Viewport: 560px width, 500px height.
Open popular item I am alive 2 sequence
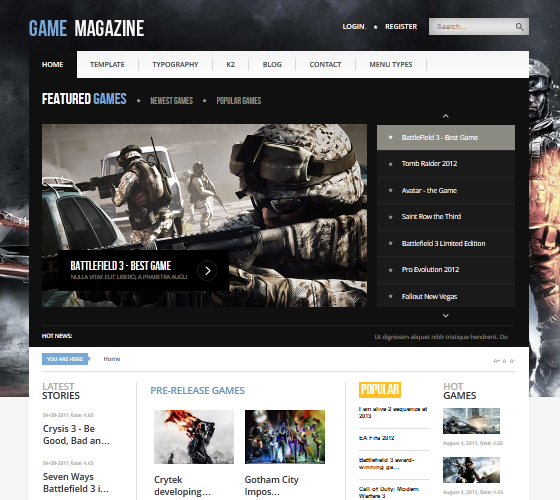coord(393,412)
